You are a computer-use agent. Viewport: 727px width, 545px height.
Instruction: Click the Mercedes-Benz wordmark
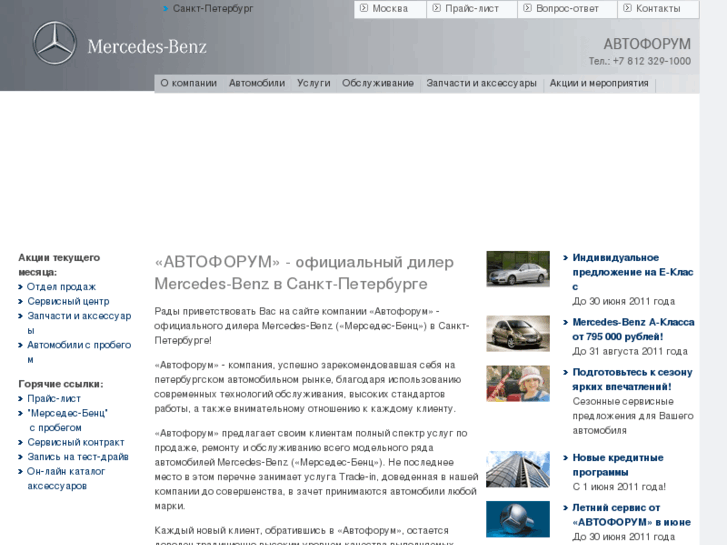[x=147, y=46]
